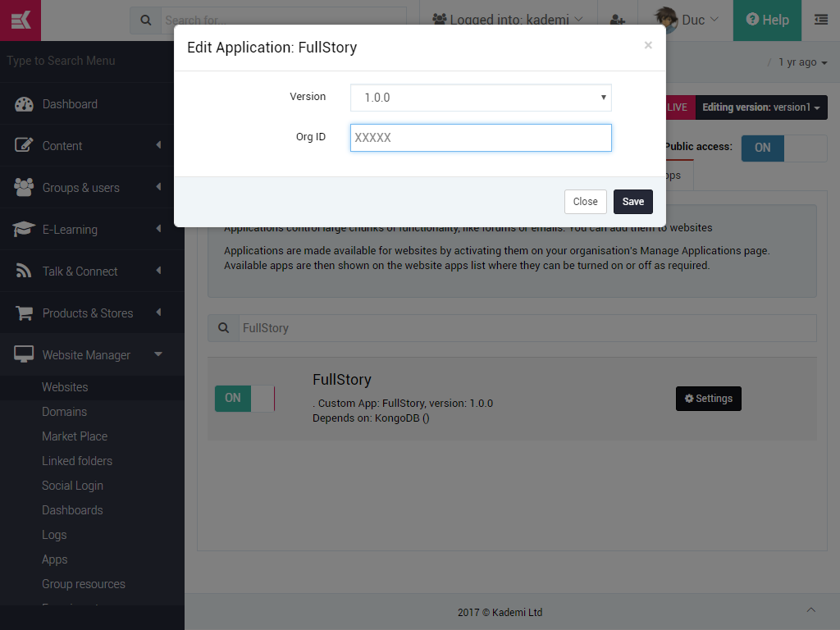Click the Kademi logo icon

21,21
